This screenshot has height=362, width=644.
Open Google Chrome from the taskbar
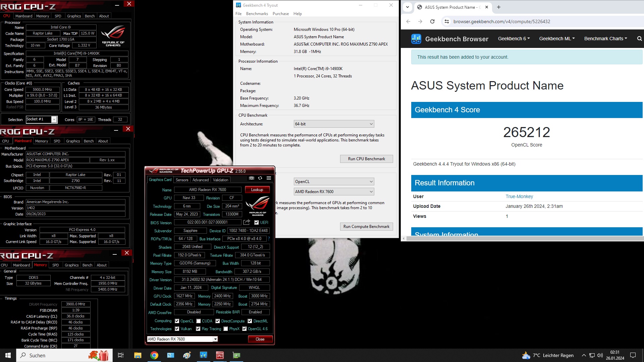(x=154, y=355)
